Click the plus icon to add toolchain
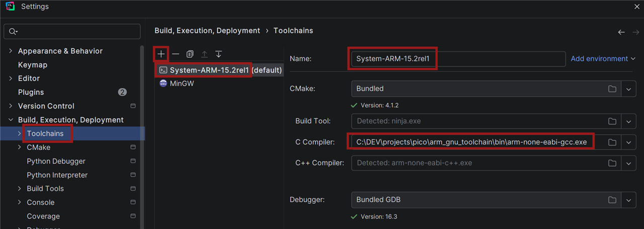Viewport: 644px width, 229px height. coord(161,54)
